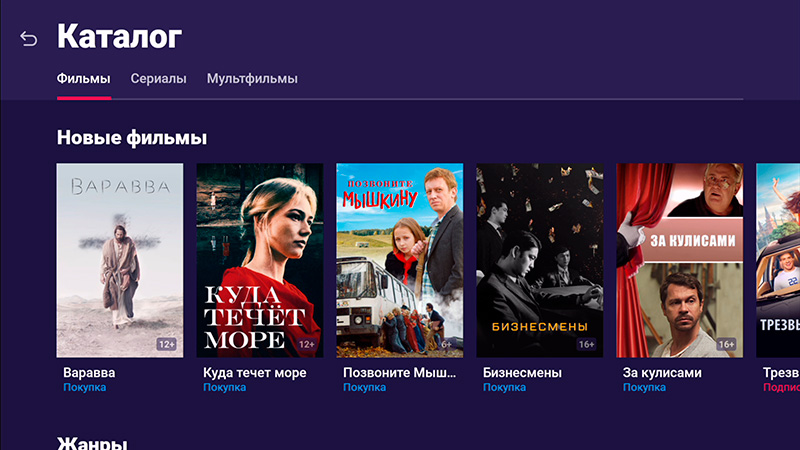Select the Фильмы tab
The height and width of the screenshot is (450, 800).
click(84, 79)
